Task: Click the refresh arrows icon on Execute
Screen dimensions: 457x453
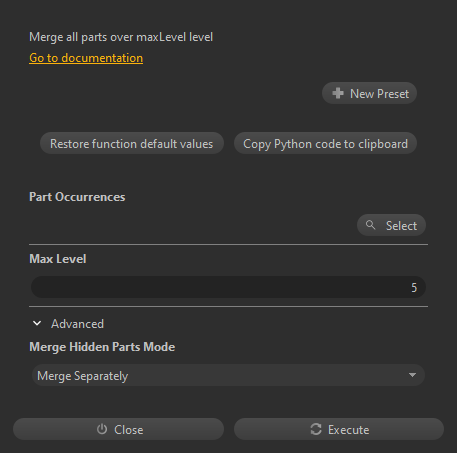Action: tap(316, 429)
